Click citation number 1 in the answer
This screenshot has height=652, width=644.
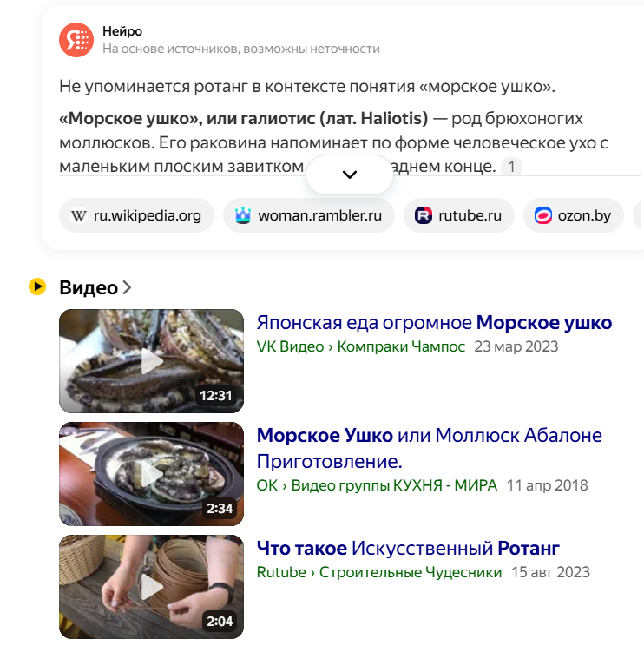(x=511, y=167)
